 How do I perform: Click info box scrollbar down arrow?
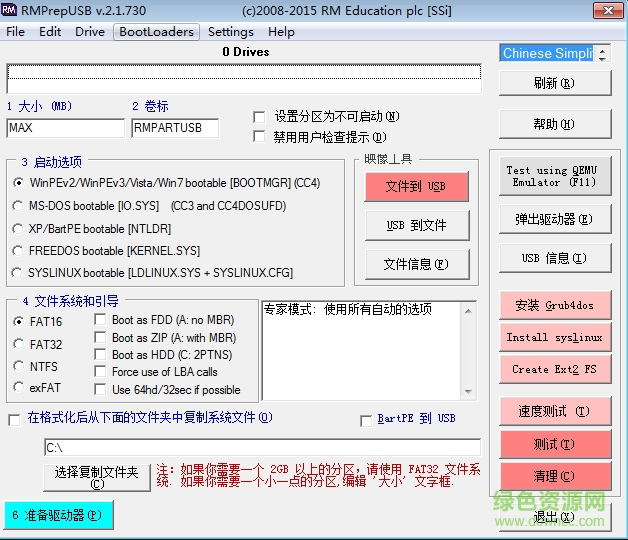[468, 391]
